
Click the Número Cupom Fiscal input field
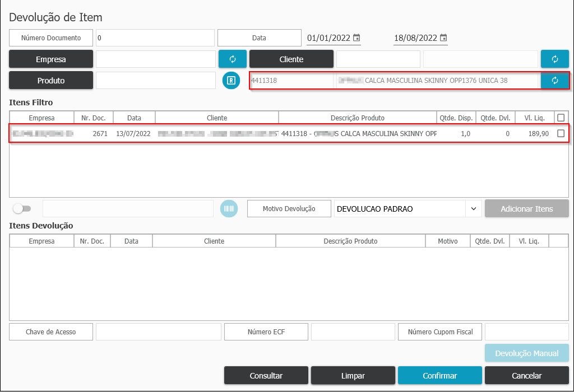point(527,332)
